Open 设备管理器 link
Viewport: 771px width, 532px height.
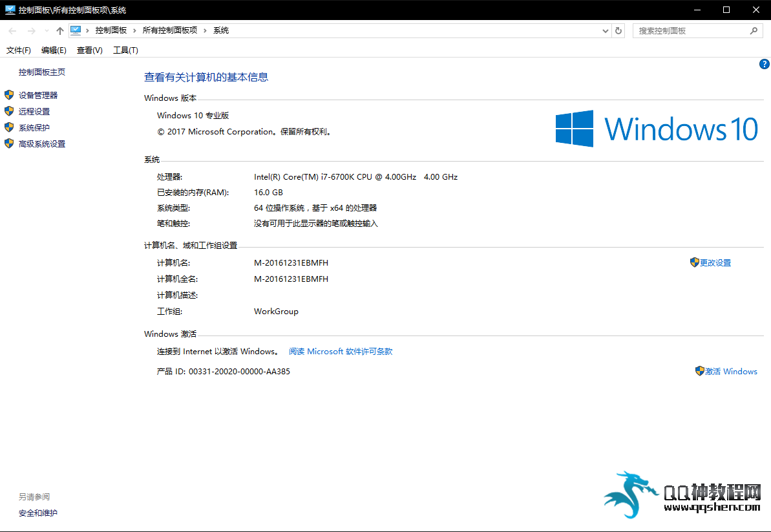click(38, 96)
